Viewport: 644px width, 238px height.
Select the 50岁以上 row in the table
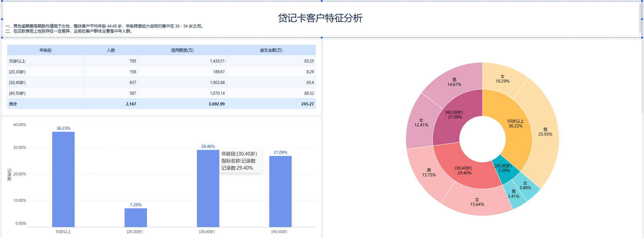[17, 61]
